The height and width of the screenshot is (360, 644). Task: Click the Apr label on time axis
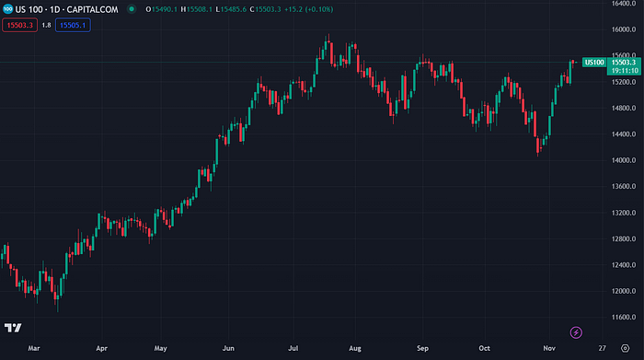coord(101,348)
